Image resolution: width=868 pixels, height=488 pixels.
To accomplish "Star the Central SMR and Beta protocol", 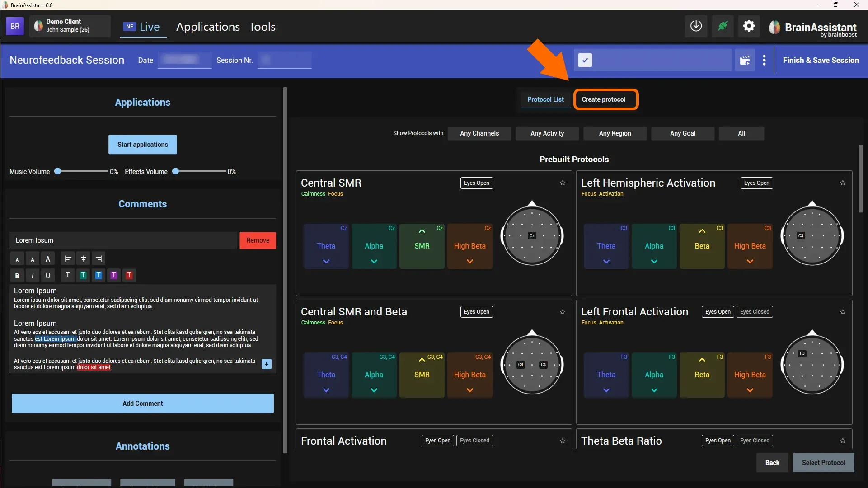I will click(x=563, y=312).
